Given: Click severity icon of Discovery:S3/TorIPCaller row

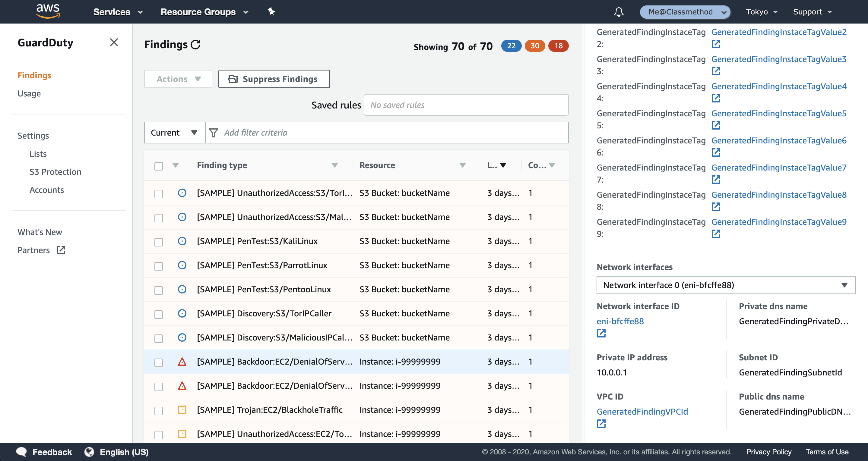Looking at the screenshot, I should coord(182,313).
